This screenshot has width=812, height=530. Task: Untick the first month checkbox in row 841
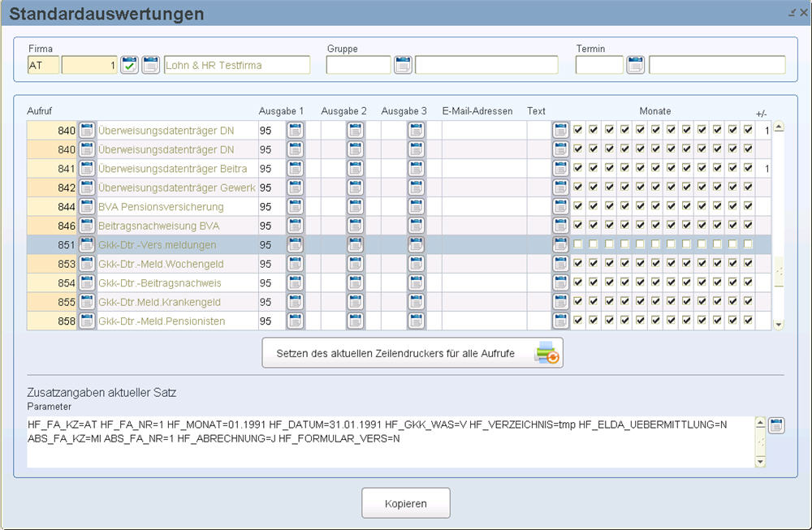tap(578, 168)
